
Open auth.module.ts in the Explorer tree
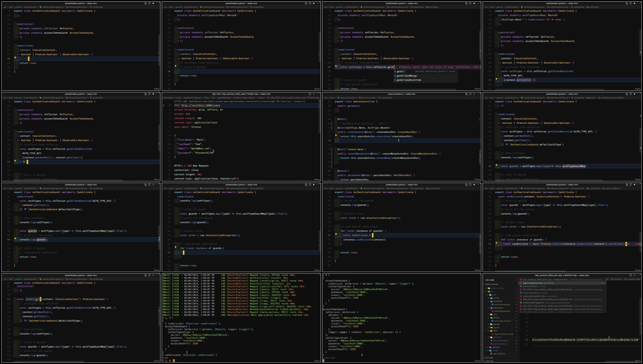point(500,344)
